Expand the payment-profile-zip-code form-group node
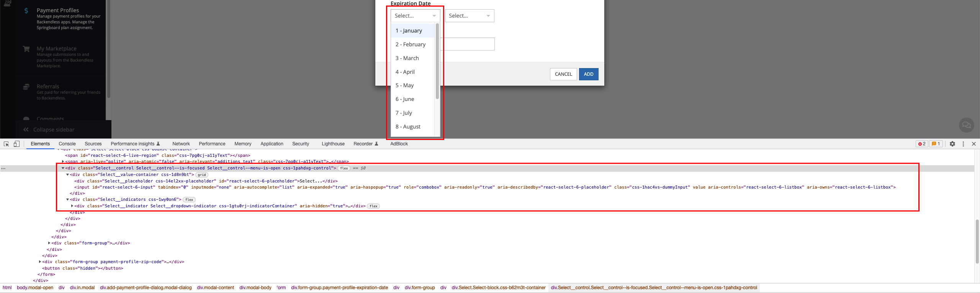The height and width of the screenshot is (293, 980). click(40, 262)
